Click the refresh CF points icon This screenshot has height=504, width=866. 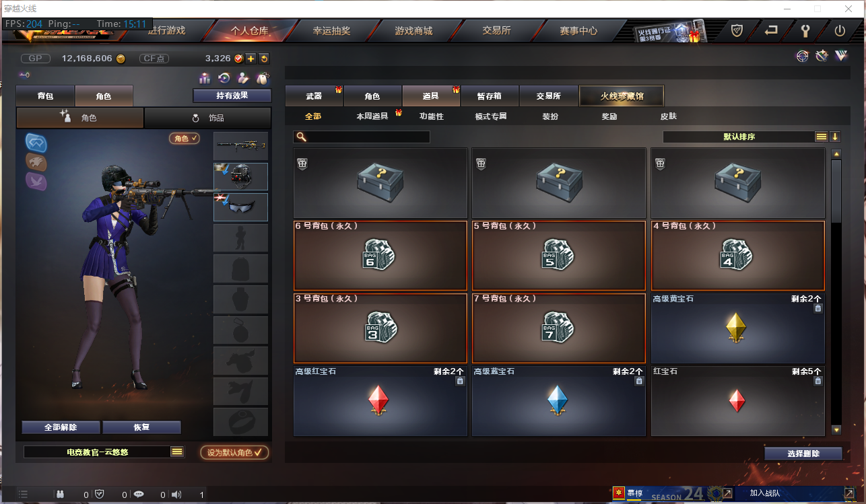264,59
